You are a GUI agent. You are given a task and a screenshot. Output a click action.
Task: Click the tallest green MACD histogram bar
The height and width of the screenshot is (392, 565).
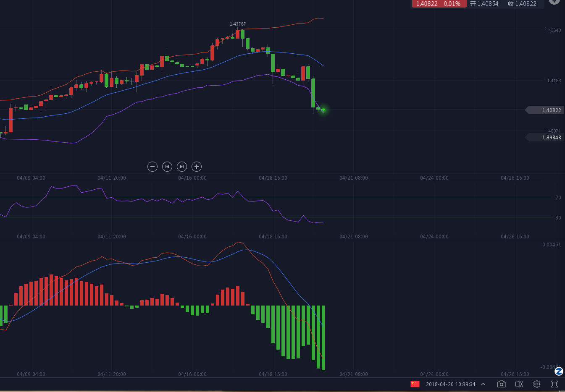coord(323,338)
